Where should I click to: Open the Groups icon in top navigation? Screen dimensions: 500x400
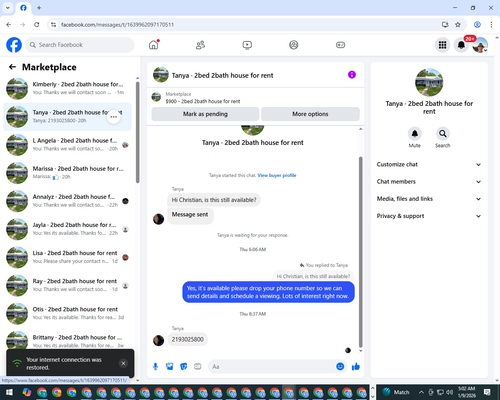[294, 45]
